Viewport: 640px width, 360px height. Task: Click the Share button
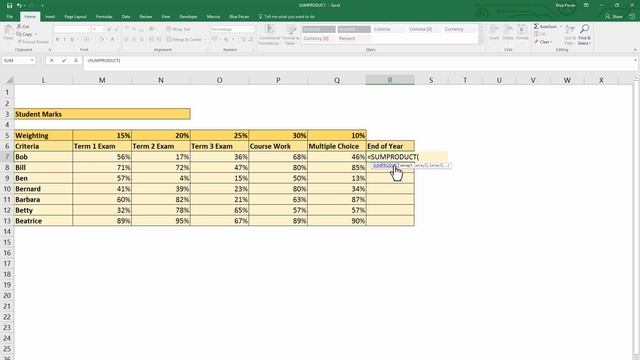(x=613, y=16)
